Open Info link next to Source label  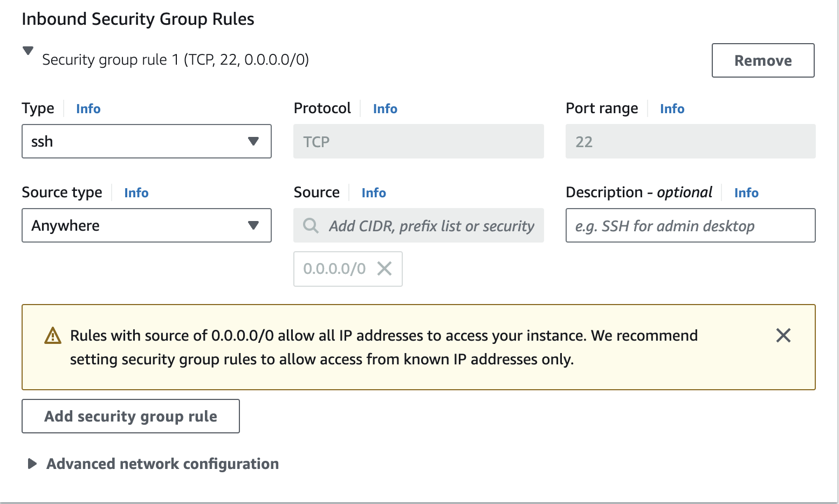pos(374,193)
